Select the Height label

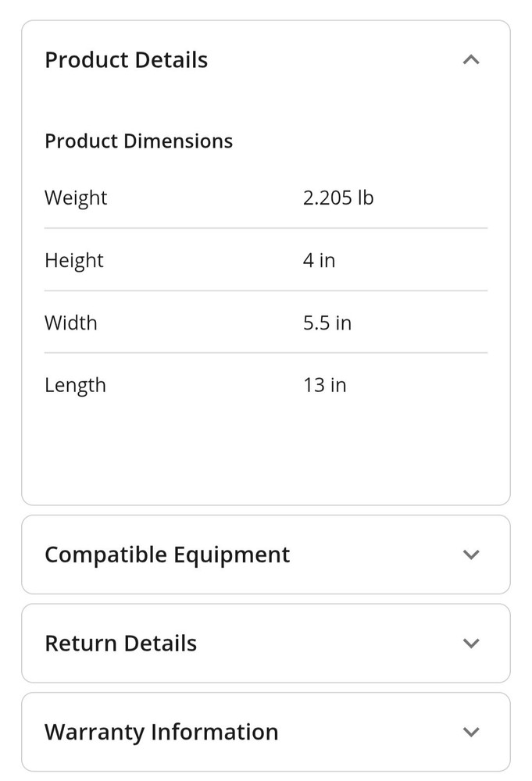(74, 260)
